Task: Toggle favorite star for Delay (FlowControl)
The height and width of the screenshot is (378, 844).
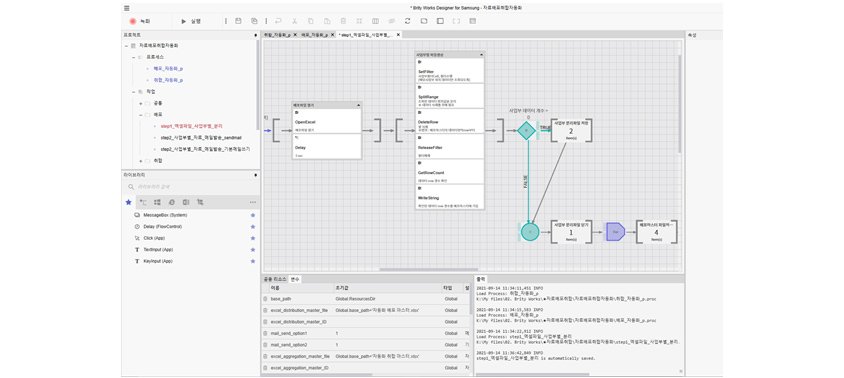Action: pyautogui.click(x=253, y=227)
